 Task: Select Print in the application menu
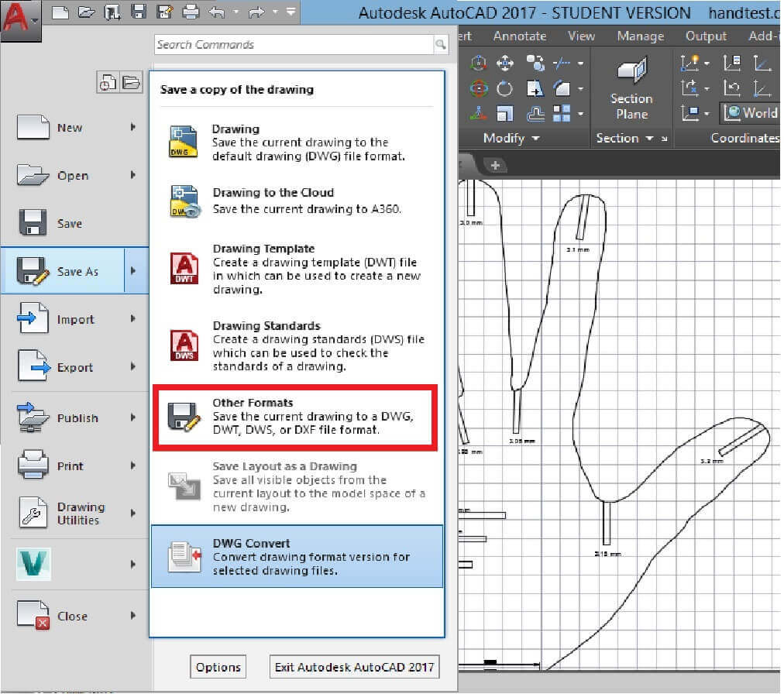coord(75,466)
